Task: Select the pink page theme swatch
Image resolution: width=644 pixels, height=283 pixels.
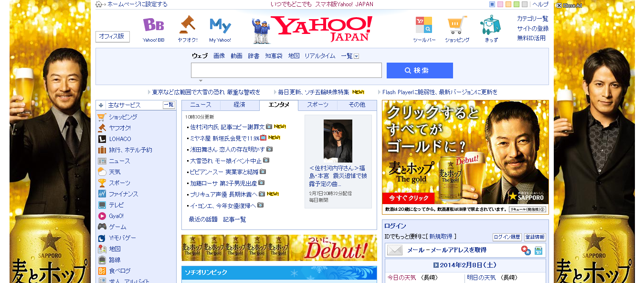Action: [500, 4]
